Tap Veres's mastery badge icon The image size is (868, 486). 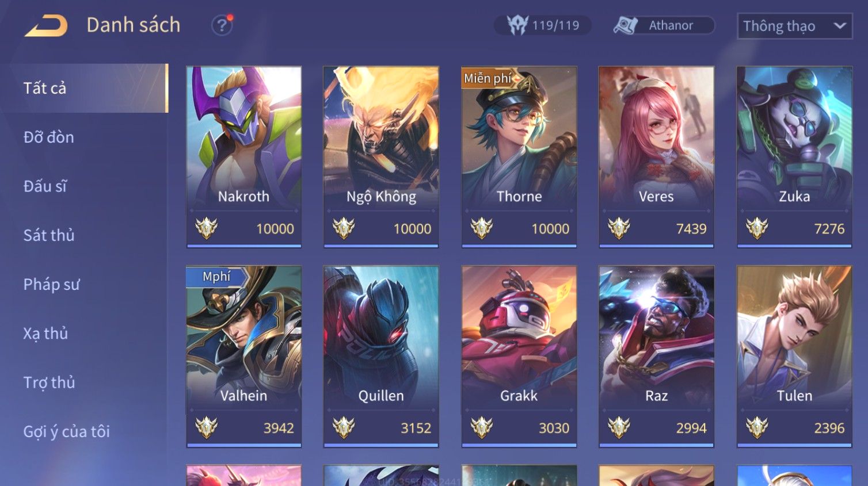coord(619,228)
